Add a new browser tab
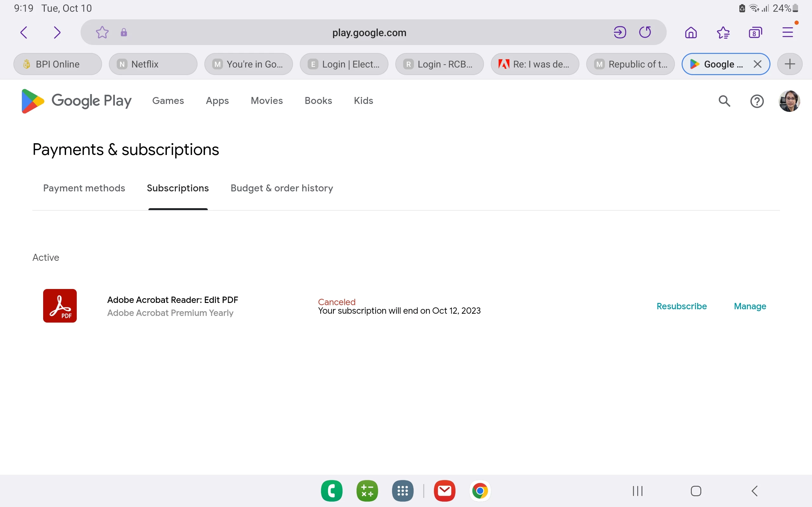The width and height of the screenshot is (812, 507). click(x=790, y=64)
